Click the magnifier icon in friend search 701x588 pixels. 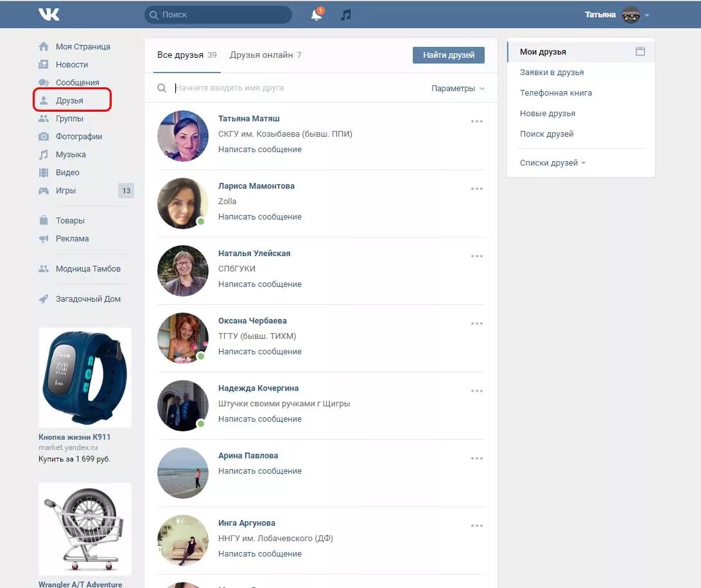[162, 88]
